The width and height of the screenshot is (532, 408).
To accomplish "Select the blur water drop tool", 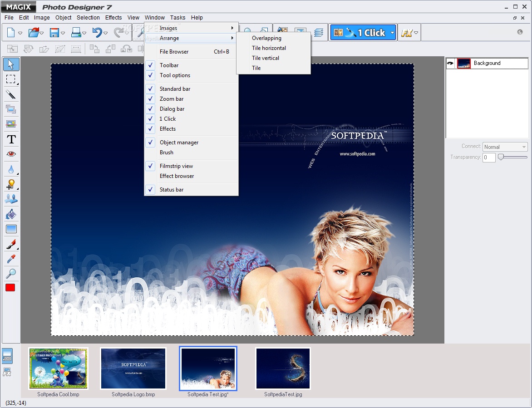I will pos(11,169).
